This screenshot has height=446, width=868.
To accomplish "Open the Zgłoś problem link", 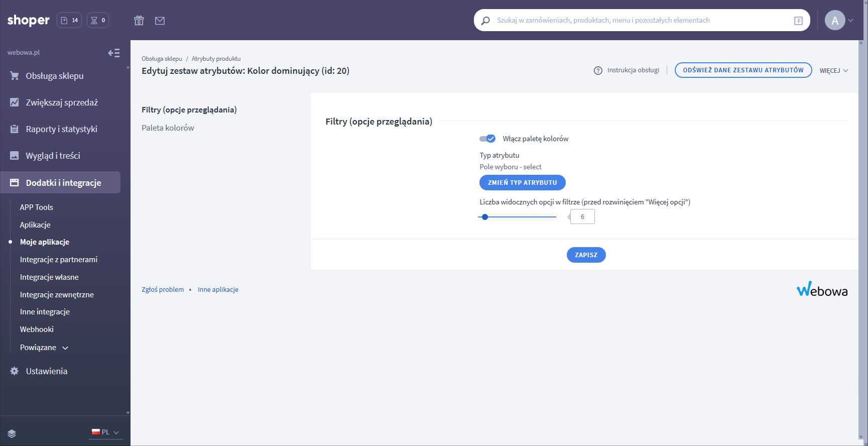I will tap(163, 290).
